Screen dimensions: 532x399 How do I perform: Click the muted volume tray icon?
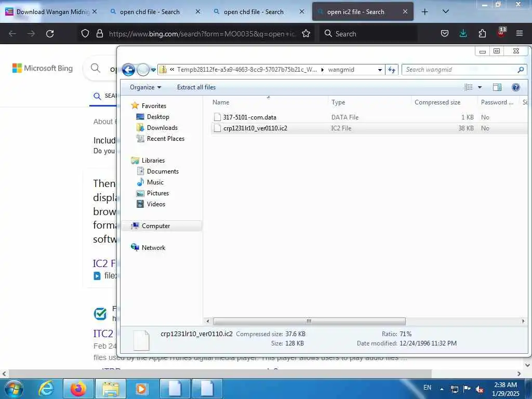click(x=480, y=389)
